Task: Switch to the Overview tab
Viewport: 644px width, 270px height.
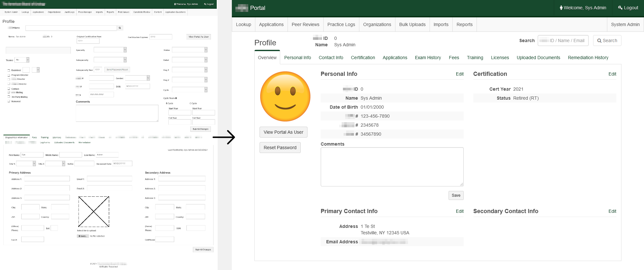Action: 267,58
